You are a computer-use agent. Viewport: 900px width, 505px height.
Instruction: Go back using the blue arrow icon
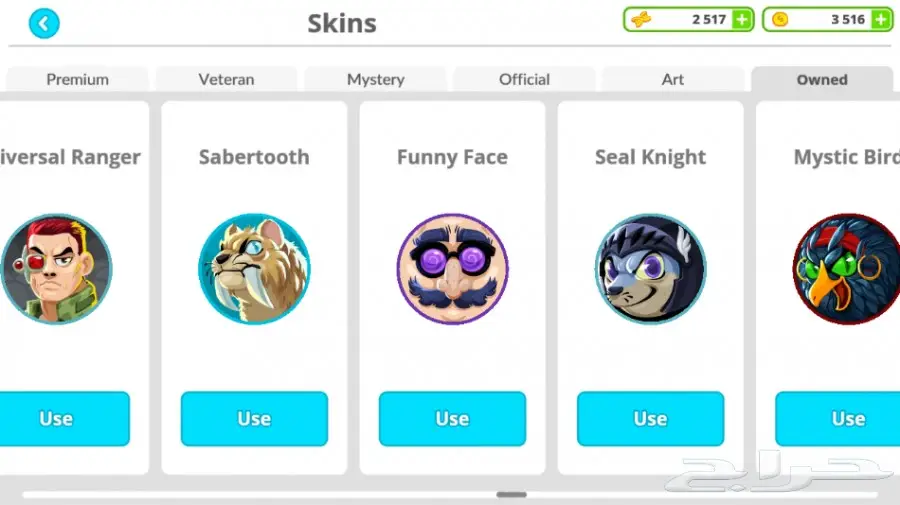point(44,24)
